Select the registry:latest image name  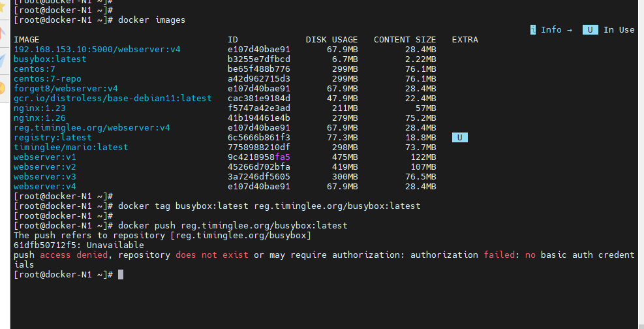pos(53,137)
